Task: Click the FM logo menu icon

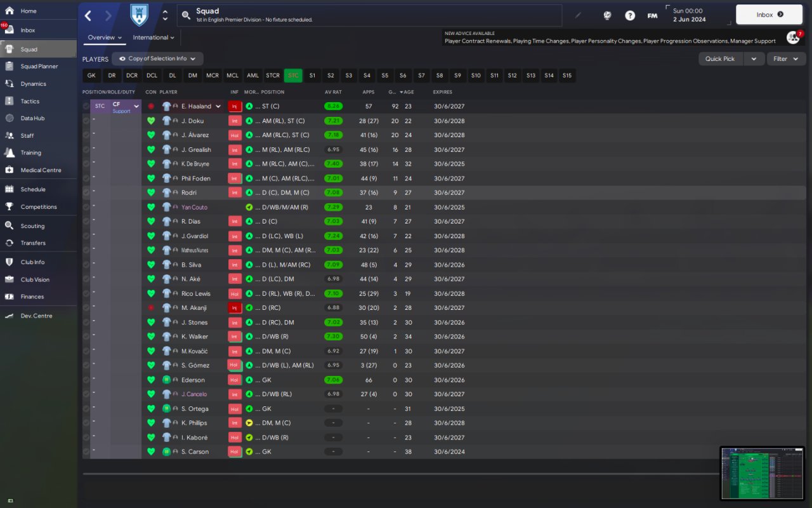Action: (x=652, y=15)
